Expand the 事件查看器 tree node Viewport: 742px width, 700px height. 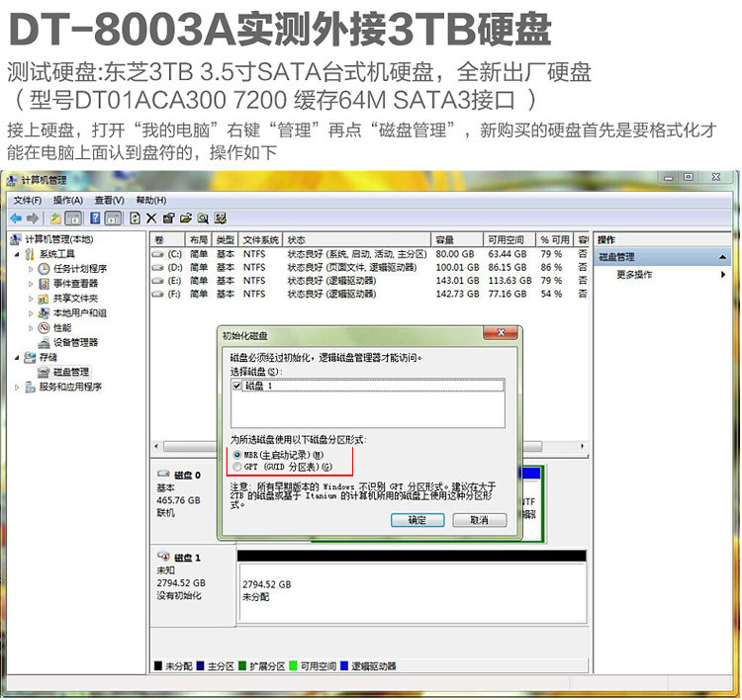(32, 284)
